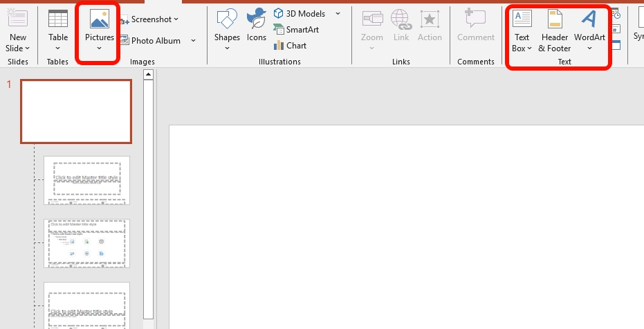Select layout thumbnail with content placeholder icons
Image resolution: width=644 pixels, height=329 pixels.
tap(86, 243)
